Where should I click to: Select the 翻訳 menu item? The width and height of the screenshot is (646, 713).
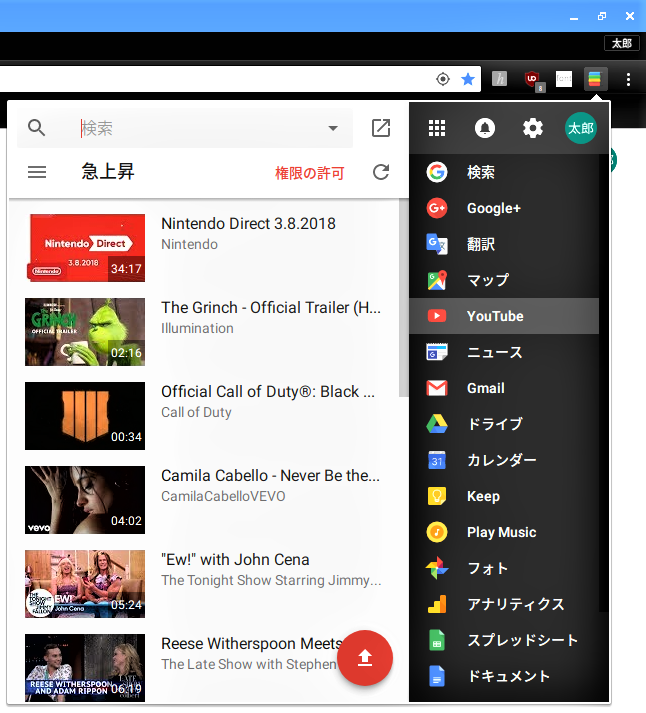(x=504, y=244)
